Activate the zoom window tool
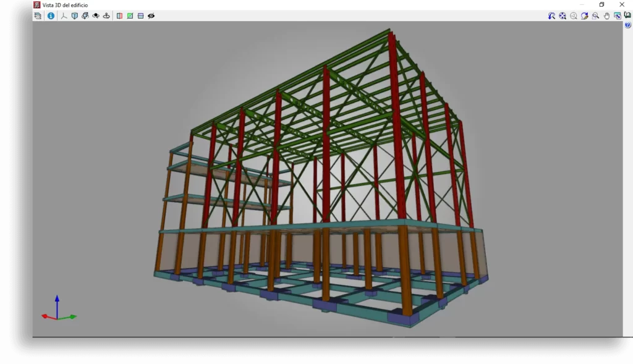This screenshot has width=633, height=364. 595,15
